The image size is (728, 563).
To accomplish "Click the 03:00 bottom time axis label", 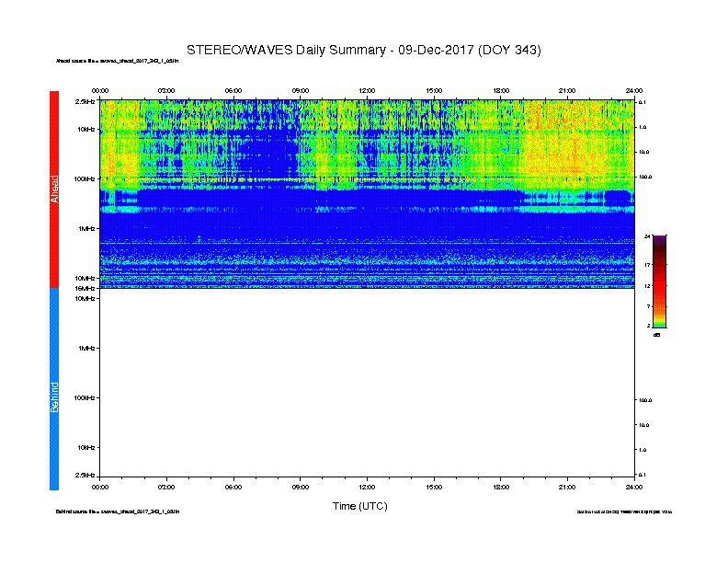I will tap(166, 487).
